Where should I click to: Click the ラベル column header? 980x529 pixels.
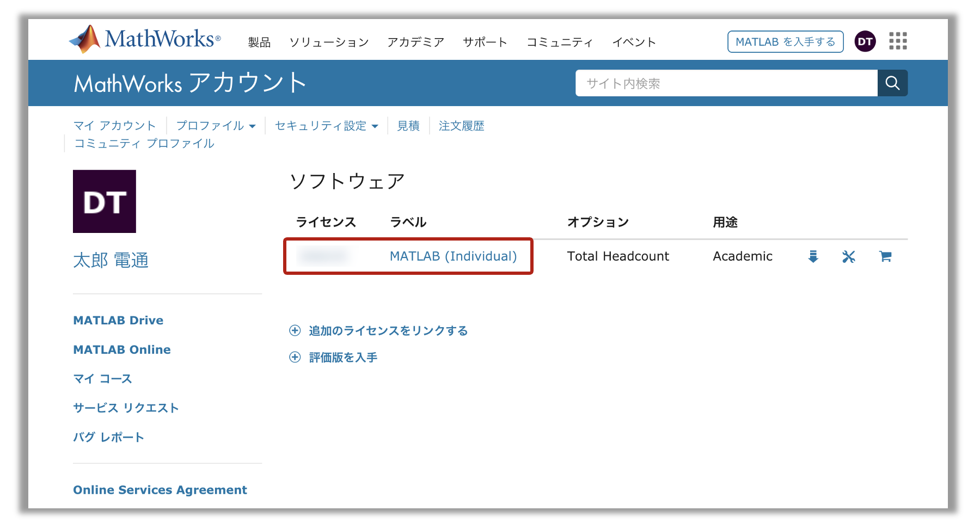coord(408,222)
